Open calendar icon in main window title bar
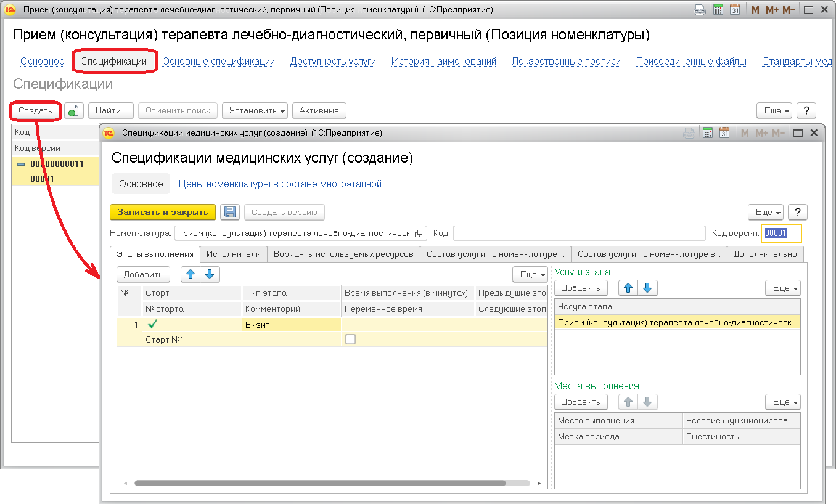This screenshot has height=504, width=836. [x=734, y=10]
